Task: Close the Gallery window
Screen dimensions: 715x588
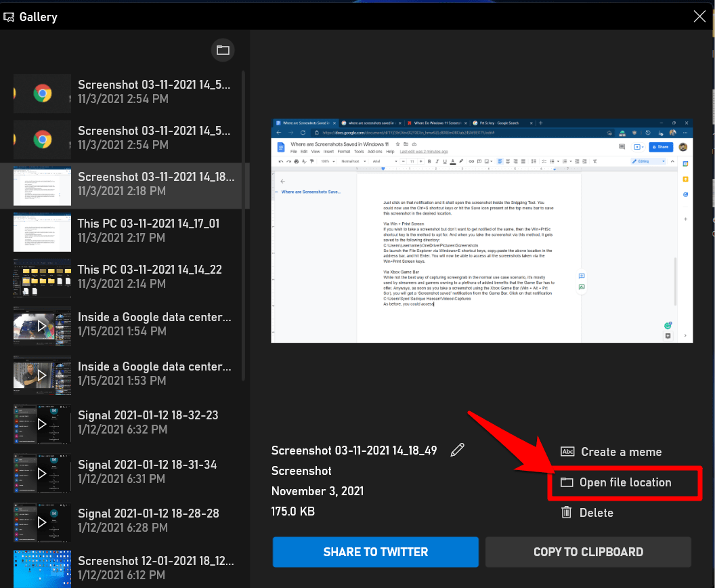Action: pyautogui.click(x=699, y=16)
